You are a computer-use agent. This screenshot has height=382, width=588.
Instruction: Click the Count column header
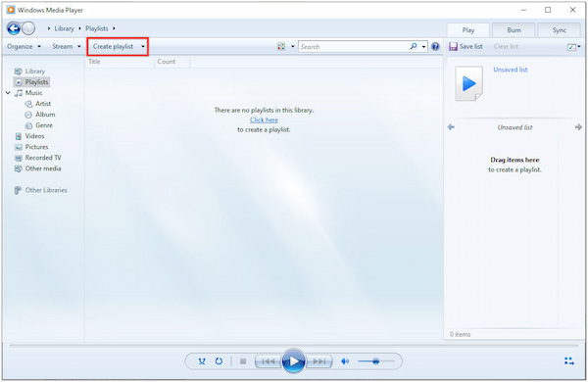[x=172, y=62]
